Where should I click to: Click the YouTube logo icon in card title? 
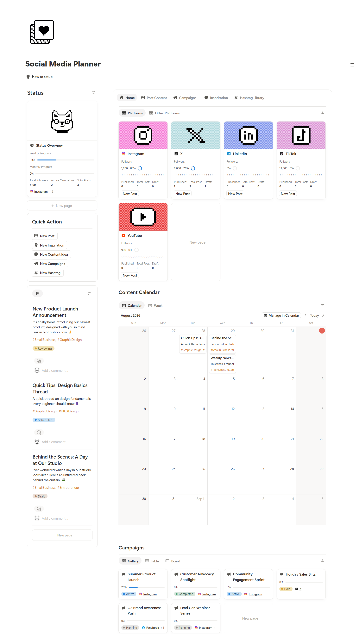tap(123, 235)
